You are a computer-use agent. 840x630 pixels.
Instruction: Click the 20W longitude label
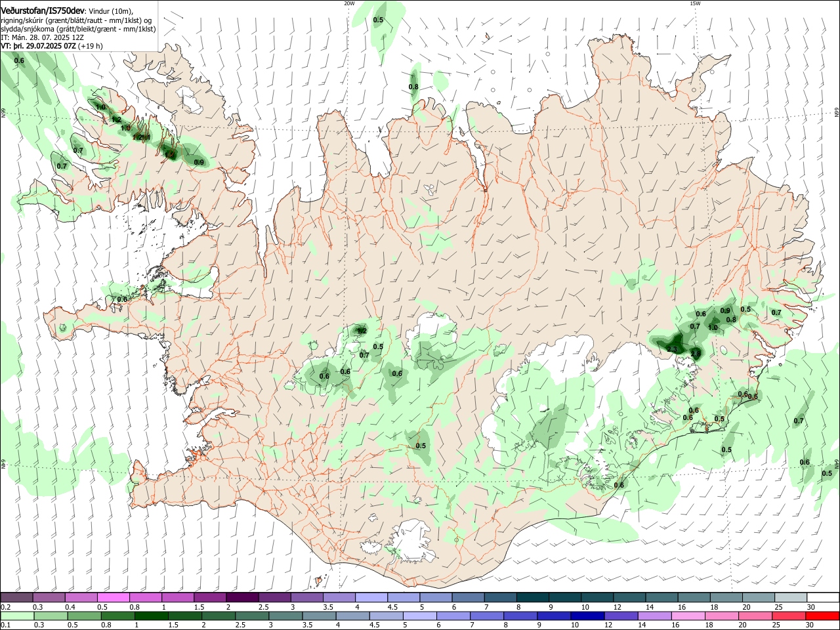349,3
